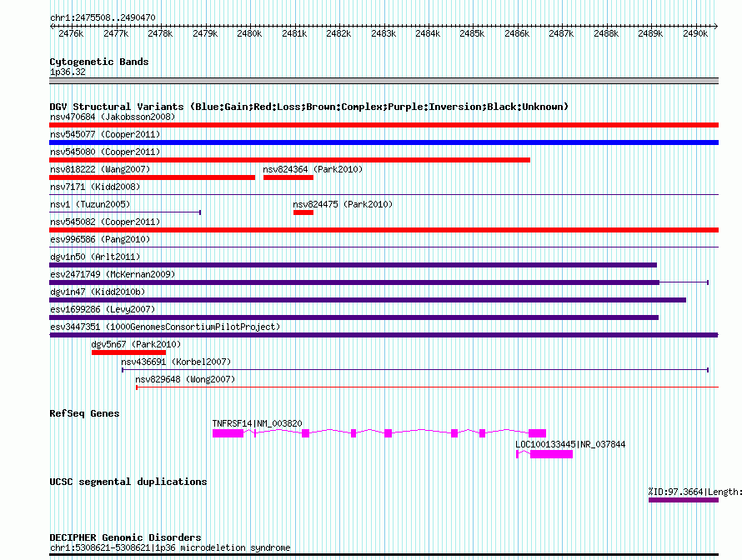Click the Cytogenetic Bands track title
742x560 pixels.
pyautogui.click(x=99, y=62)
